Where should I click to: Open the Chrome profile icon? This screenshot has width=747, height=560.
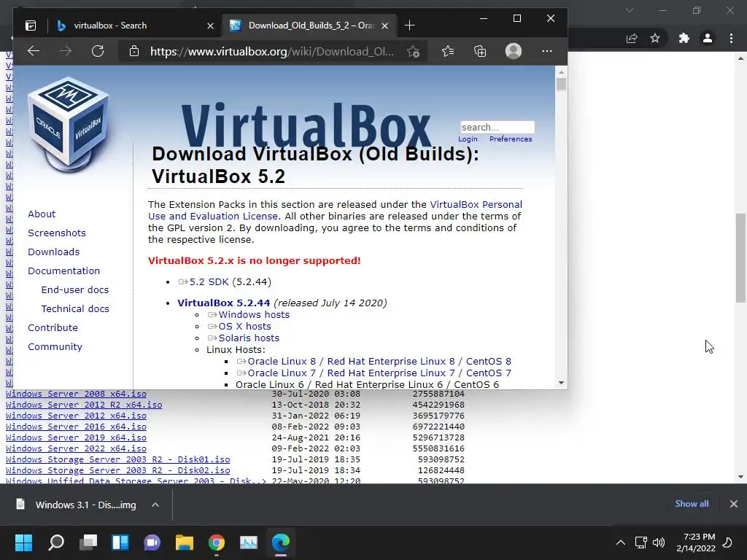click(708, 38)
